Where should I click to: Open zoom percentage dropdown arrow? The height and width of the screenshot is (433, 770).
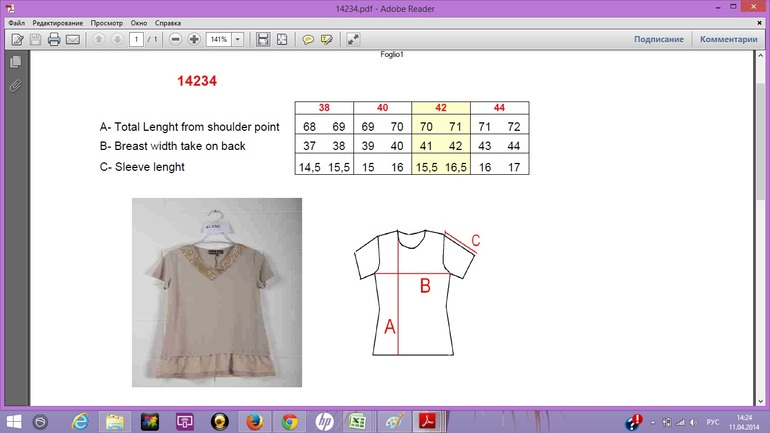[x=238, y=39]
